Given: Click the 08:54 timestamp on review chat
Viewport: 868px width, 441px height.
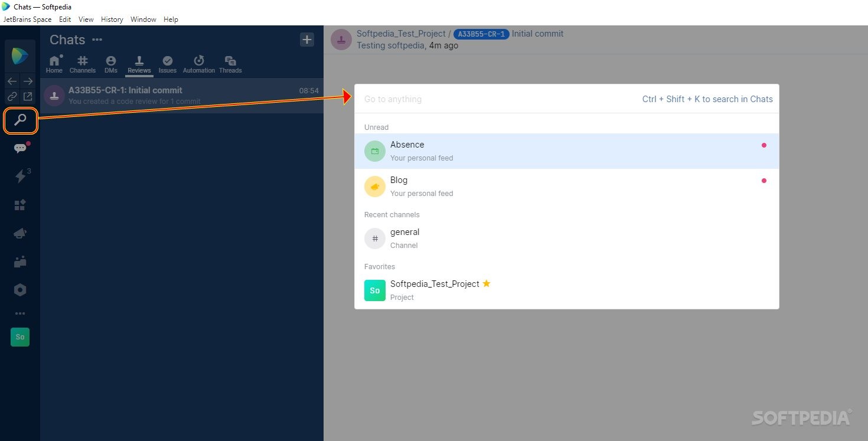Looking at the screenshot, I should click(309, 91).
